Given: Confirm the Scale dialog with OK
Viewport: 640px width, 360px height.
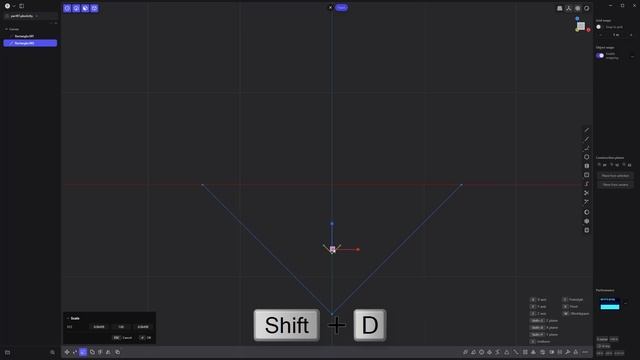Looking at the screenshot, I should [x=146, y=338].
